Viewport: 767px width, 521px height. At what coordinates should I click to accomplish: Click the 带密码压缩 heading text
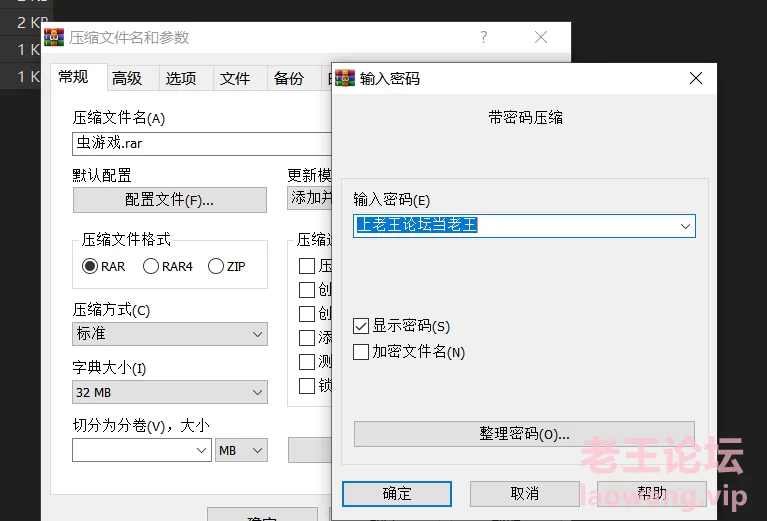pos(525,117)
